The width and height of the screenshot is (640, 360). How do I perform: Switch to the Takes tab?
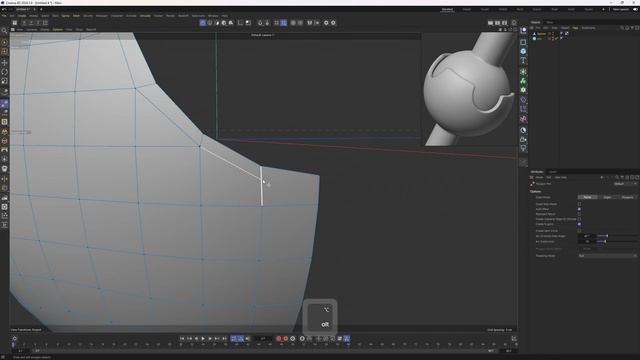click(550, 22)
